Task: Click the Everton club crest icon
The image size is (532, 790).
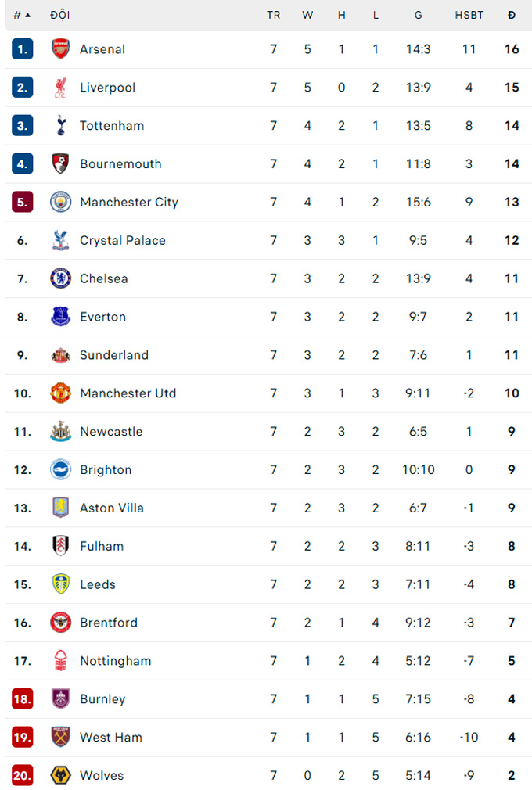Action: (x=60, y=317)
